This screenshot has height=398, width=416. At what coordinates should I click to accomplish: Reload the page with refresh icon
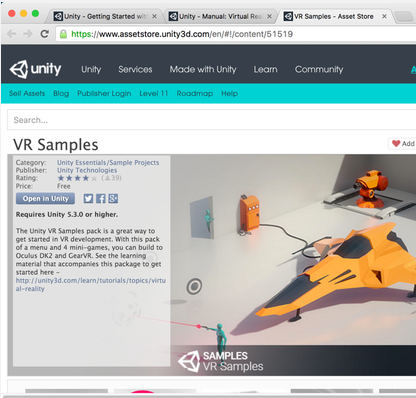44,34
